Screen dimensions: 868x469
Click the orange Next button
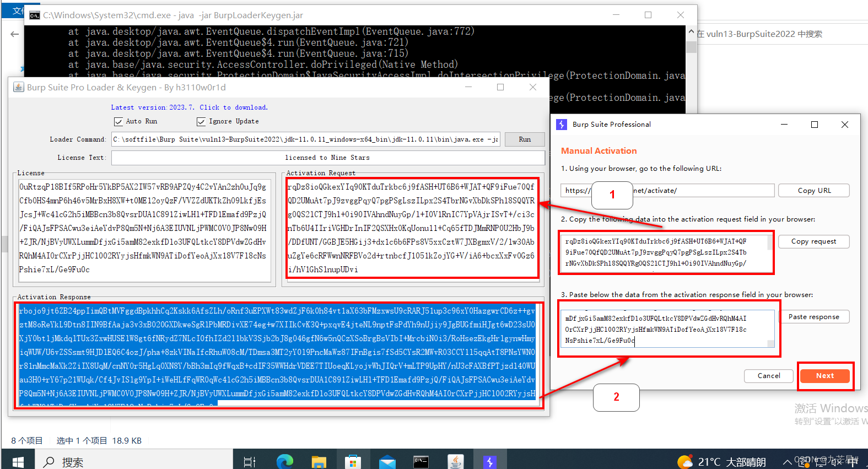point(824,376)
